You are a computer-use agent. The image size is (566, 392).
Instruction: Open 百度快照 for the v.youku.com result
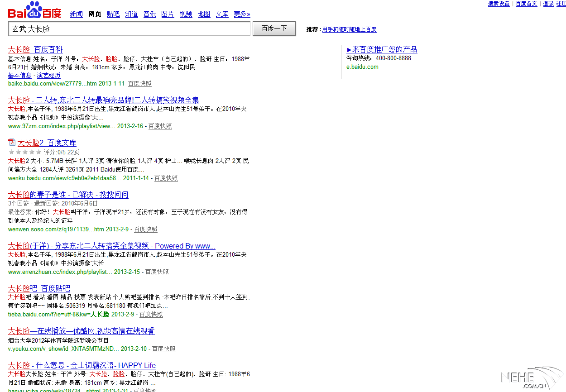click(164, 349)
